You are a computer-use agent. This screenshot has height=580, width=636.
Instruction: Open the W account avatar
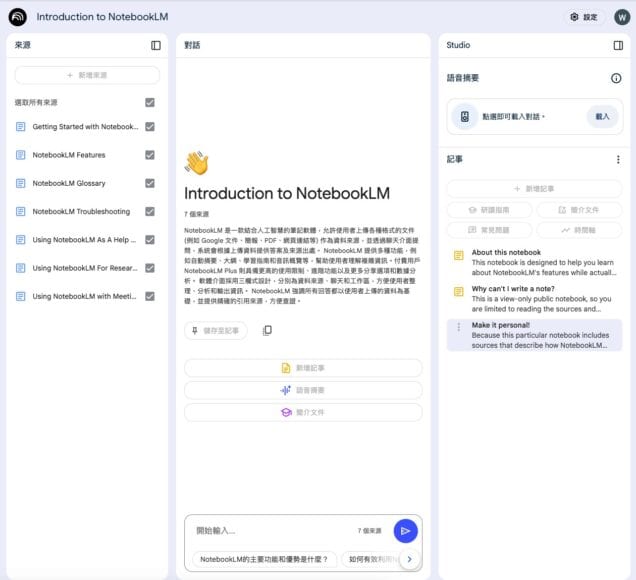pos(622,17)
